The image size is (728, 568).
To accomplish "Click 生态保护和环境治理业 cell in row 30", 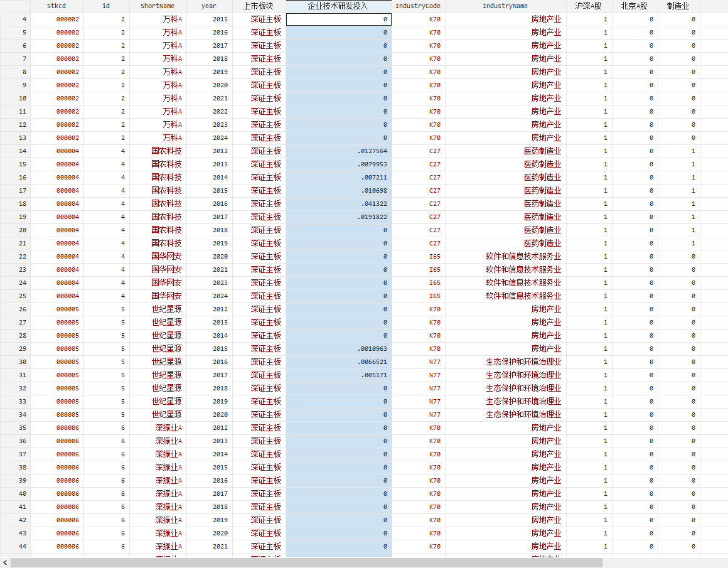I will point(523,362).
